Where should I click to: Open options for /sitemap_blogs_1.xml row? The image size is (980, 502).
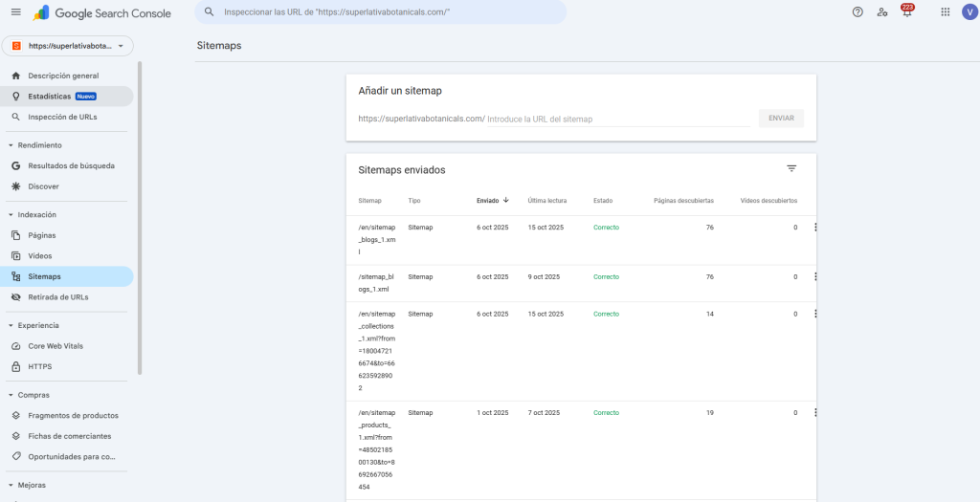coord(815,276)
